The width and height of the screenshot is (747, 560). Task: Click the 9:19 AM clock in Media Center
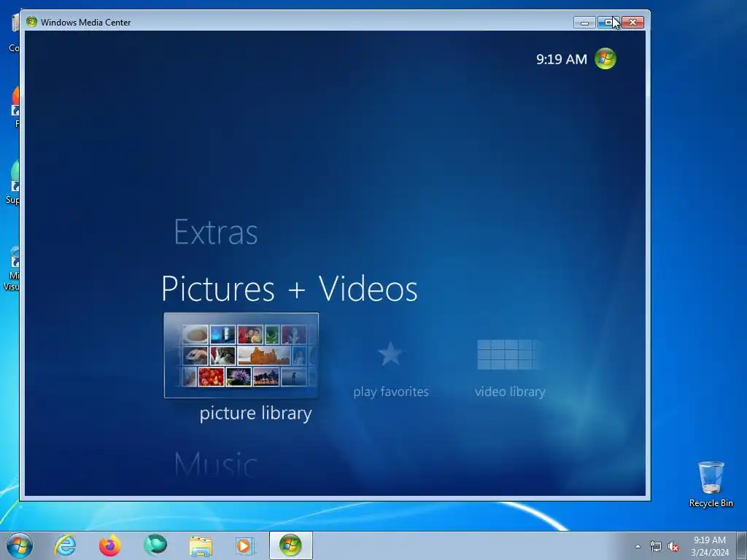[562, 59]
